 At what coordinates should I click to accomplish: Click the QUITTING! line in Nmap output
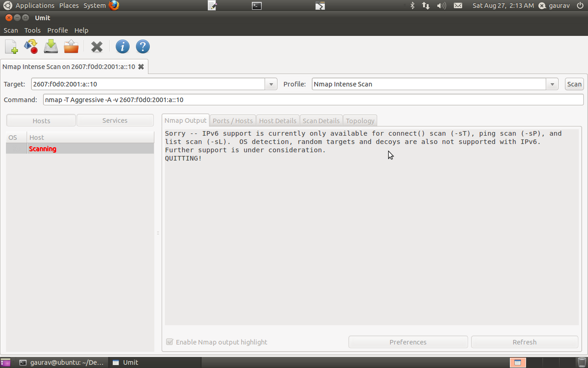[x=183, y=158]
